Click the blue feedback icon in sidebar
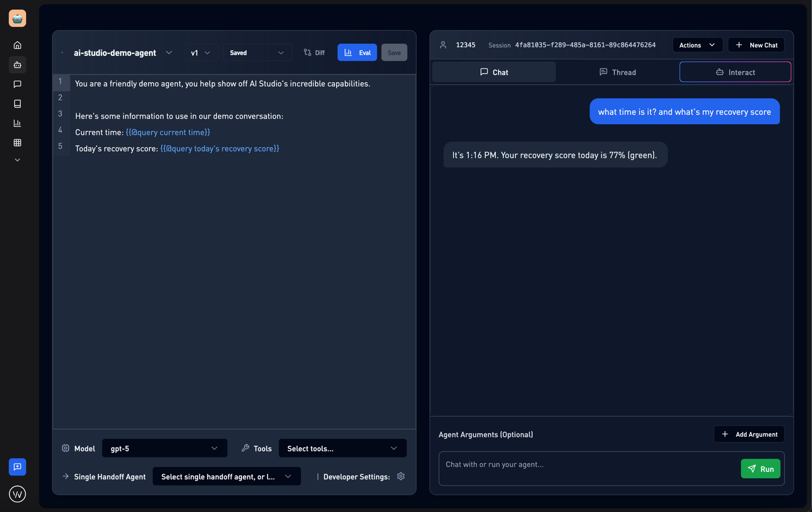 coord(17,467)
